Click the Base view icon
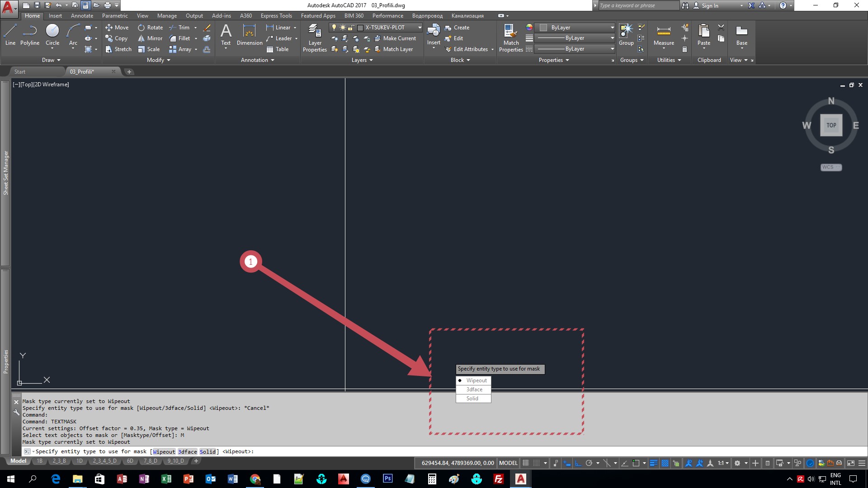The image size is (868, 488). pyautogui.click(x=741, y=35)
